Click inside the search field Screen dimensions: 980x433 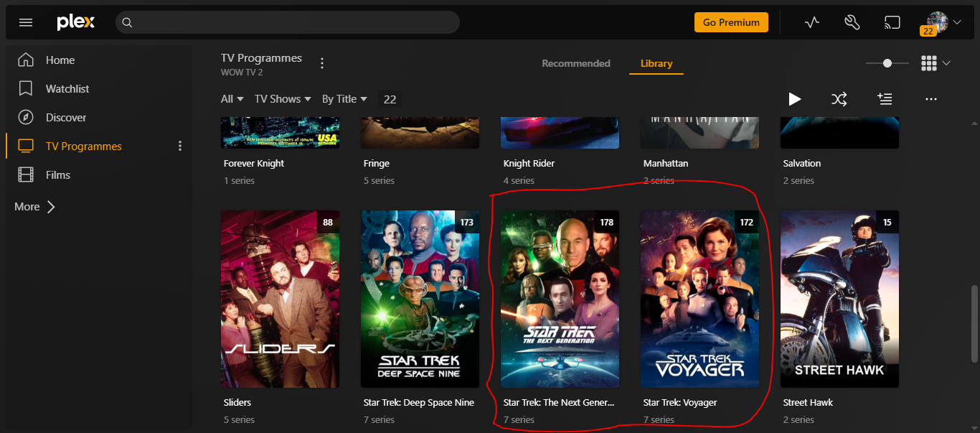click(288, 22)
